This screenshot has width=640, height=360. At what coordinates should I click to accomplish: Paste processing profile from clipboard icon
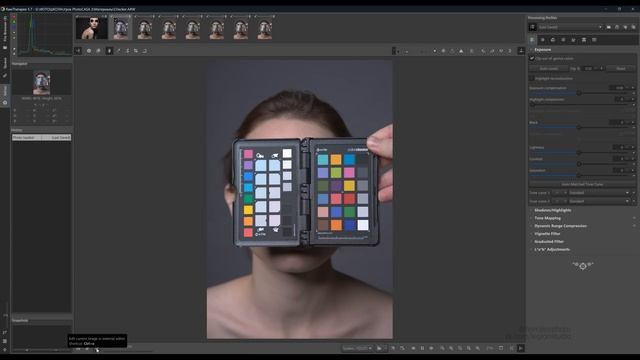click(633, 27)
